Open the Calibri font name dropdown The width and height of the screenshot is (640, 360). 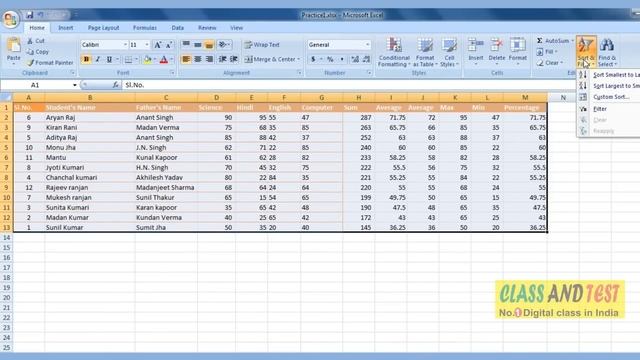[125, 44]
